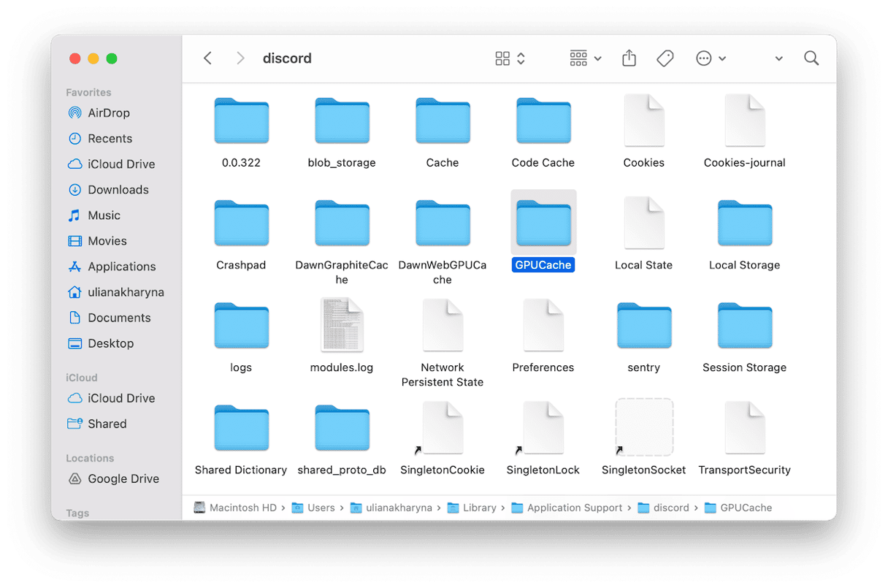
Task: Switch to Applications in sidebar
Action: pyautogui.click(x=121, y=267)
